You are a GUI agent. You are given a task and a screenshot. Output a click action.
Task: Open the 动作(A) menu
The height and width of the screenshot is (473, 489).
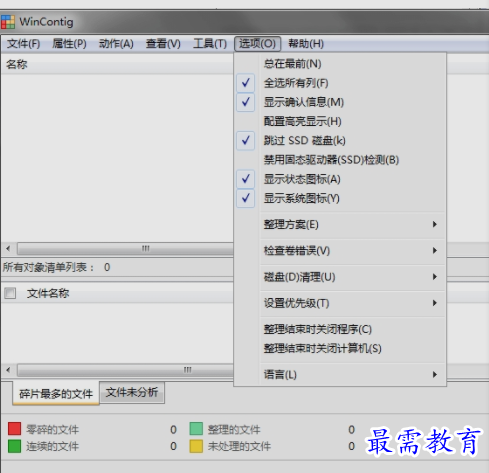click(116, 44)
